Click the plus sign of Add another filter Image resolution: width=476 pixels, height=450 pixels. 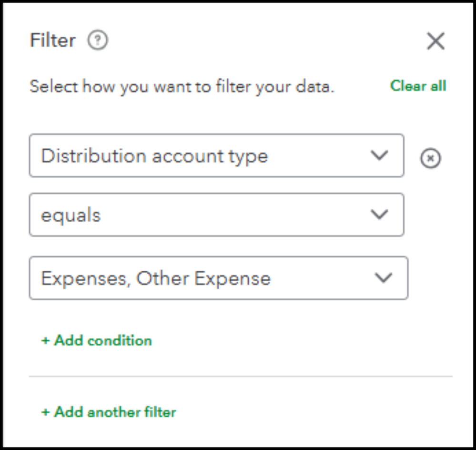pos(46,412)
